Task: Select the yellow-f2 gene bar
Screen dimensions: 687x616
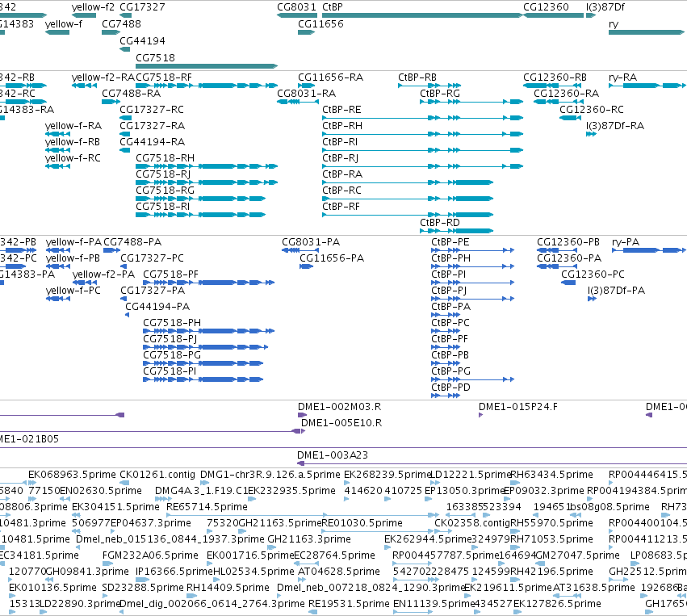Action: [x=84, y=15]
